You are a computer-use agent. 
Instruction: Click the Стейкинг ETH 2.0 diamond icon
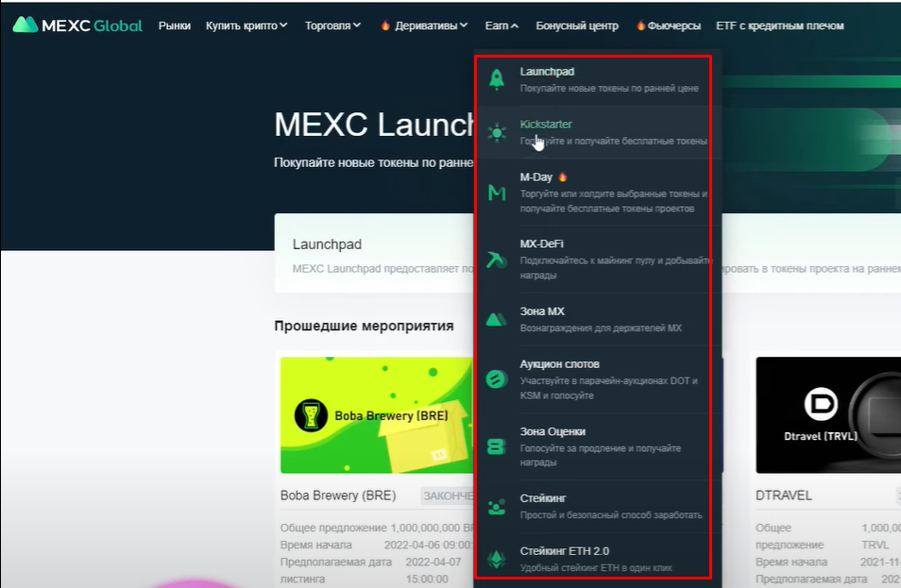497,559
